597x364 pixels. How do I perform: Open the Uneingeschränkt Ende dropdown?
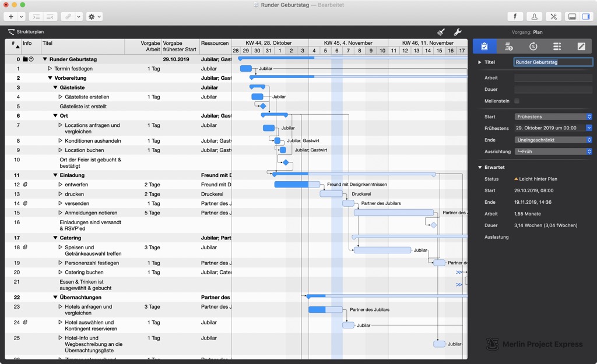553,140
